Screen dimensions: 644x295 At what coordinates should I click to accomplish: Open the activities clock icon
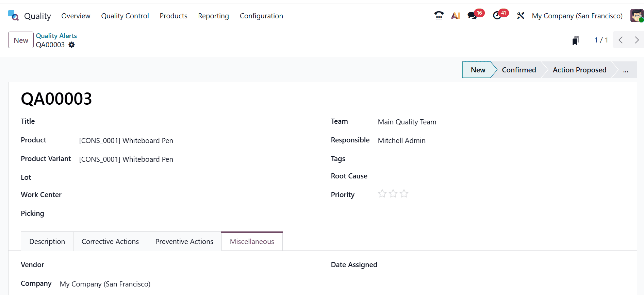pos(497,16)
